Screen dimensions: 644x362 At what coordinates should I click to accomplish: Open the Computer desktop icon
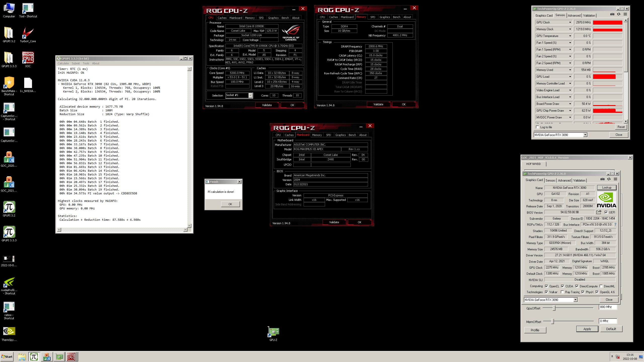9,10
